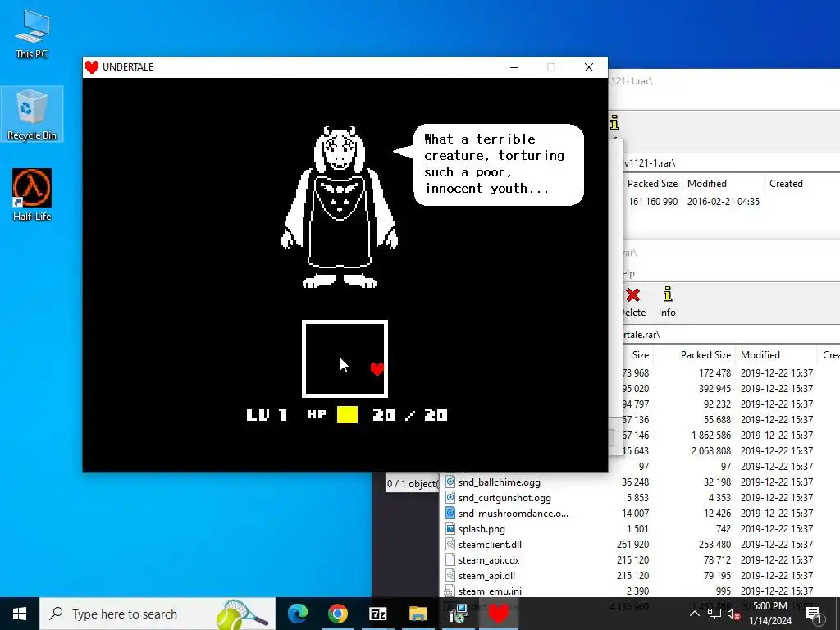Image resolution: width=840 pixels, height=630 pixels.
Task: Click the snd_ballchime.ogg file icon
Action: click(x=450, y=482)
